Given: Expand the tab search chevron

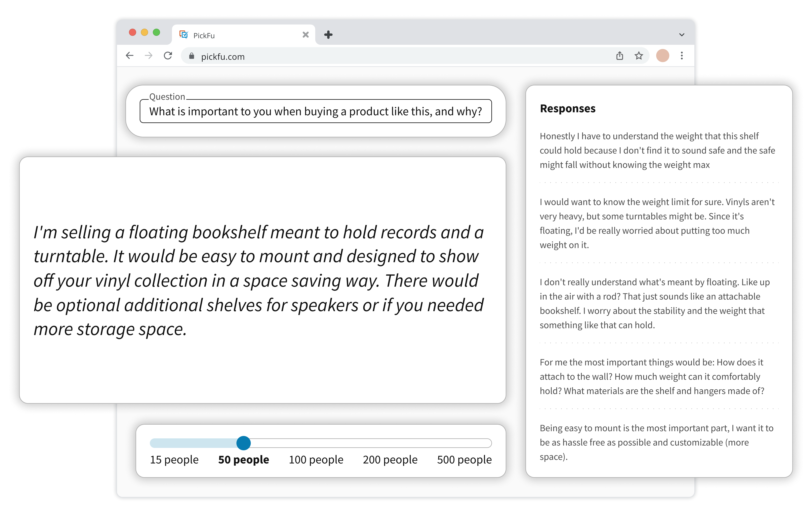Looking at the screenshot, I should click(681, 35).
